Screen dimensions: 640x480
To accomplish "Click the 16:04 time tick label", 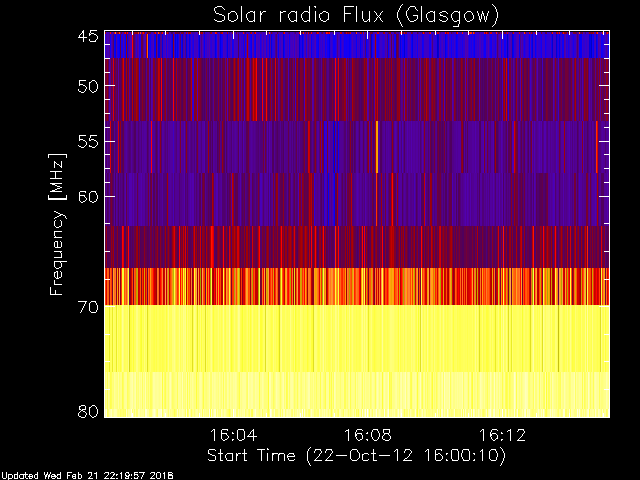I will pos(233,435).
